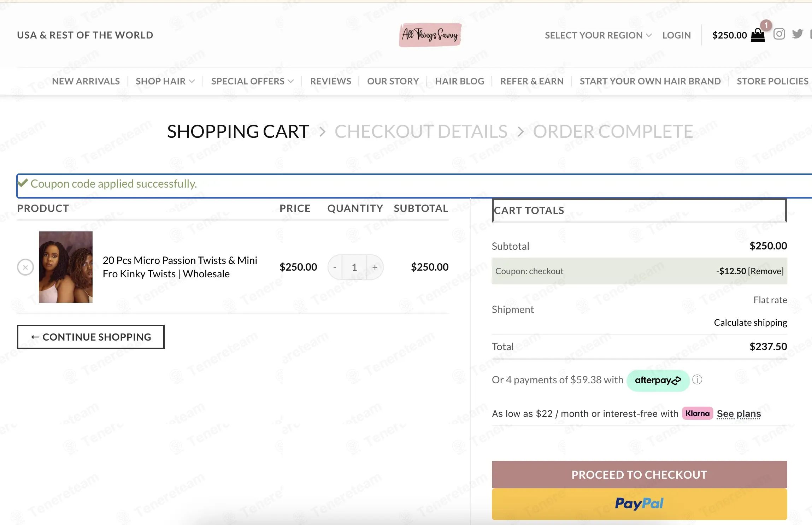Click the All Things Savvy logo
The width and height of the screenshot is (812, 525).
(430, 35)
